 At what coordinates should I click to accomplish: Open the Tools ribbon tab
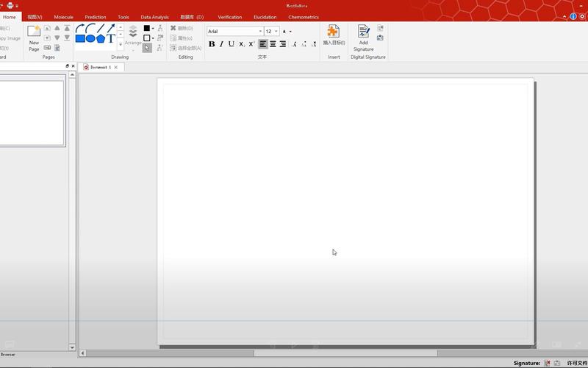click(x=123, y=17)
